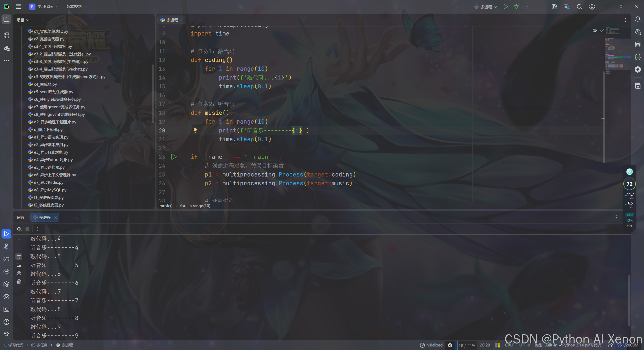The image size is (644, 350).
Task: Print the console output
Action: (19, 273)
